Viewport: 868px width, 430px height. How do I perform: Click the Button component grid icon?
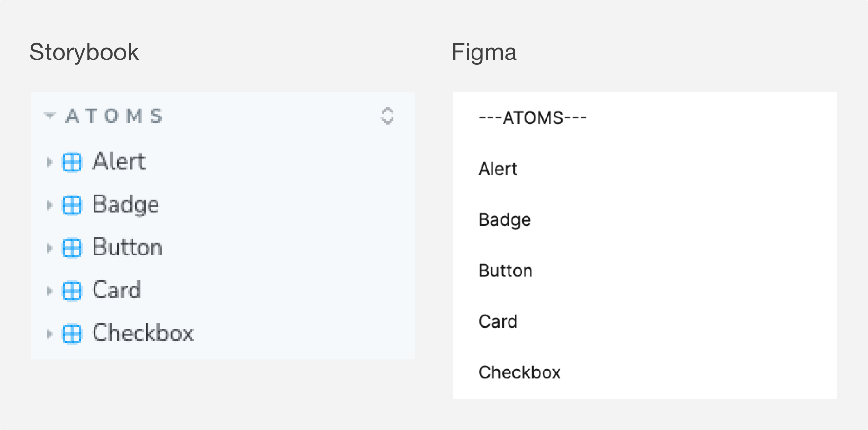(72, 248)
